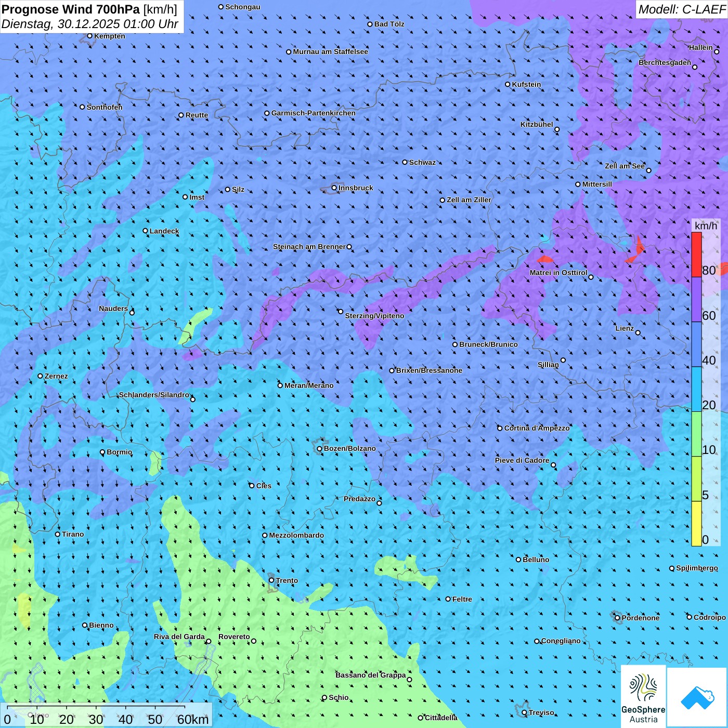This screenshot has width=728, height=728.
Task: Click the Meran/Merano location dot
Action: pyautogui.click(x=280, y=385)
